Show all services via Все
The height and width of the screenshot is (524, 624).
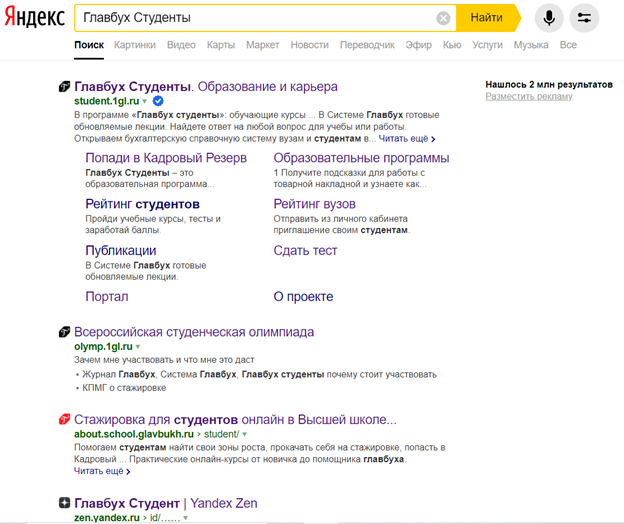[x=568, y=45]
